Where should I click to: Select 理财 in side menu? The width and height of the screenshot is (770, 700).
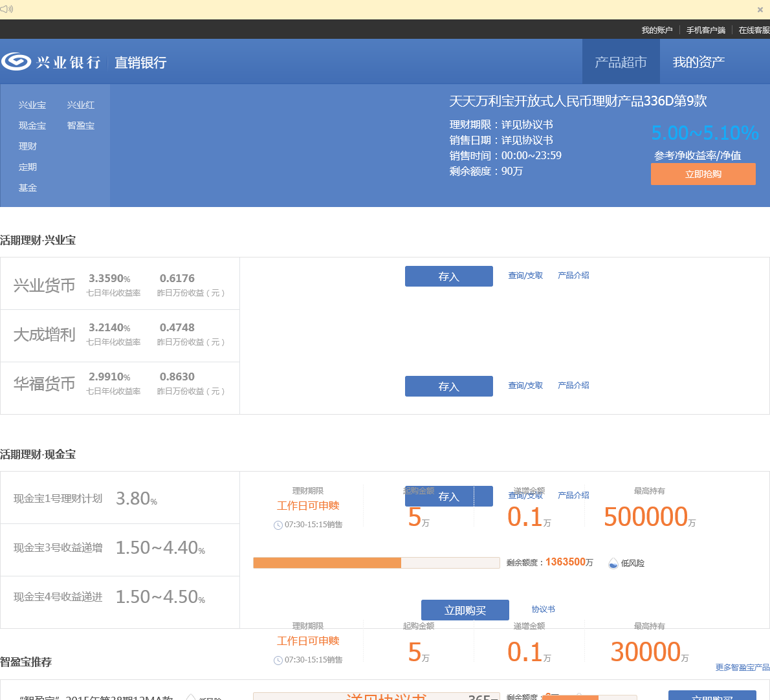[x=27, y=146]
